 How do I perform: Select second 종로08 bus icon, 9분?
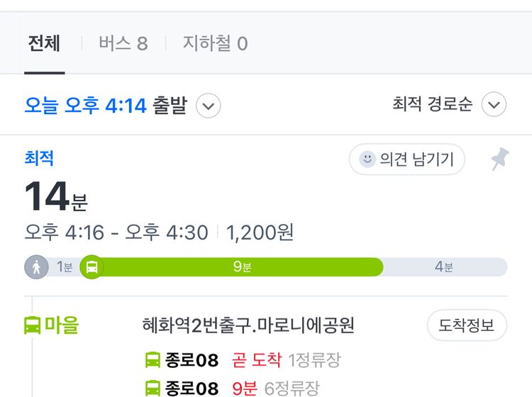[x=153, y=388]
